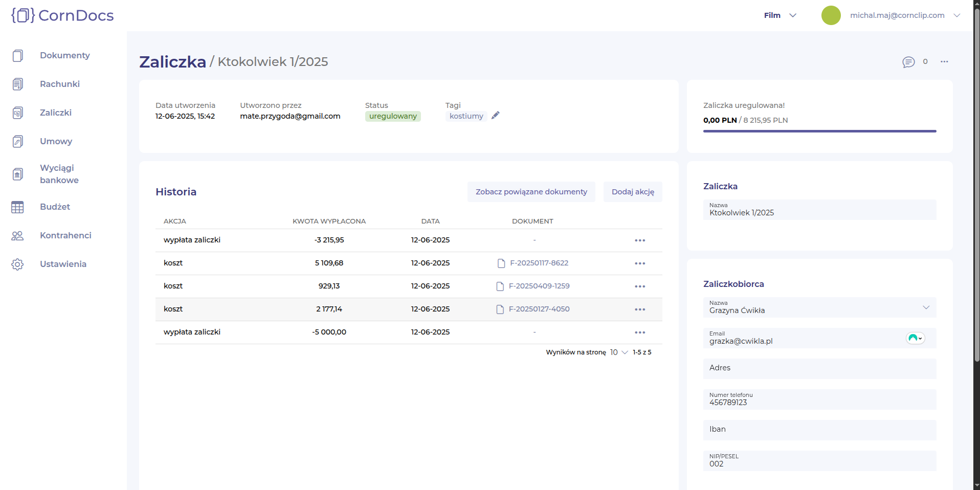Click the uregulowany status badge
Image resolution: width=980 pixels, height=490 pixels.
point(393,116)
